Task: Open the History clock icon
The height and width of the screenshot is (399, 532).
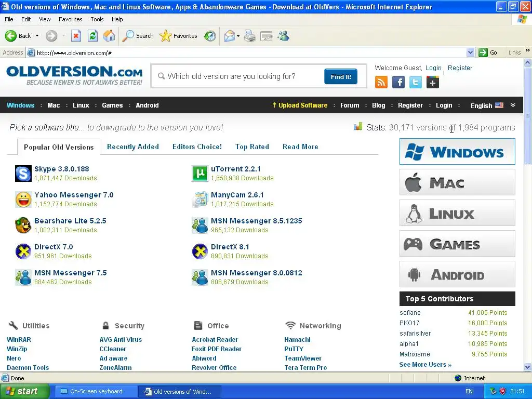Action: 210,36
